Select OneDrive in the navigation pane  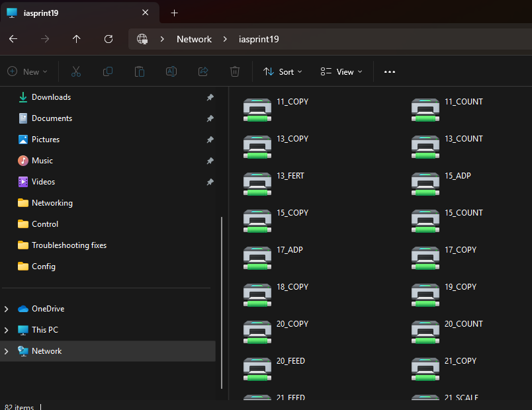(x=48, y=309)
